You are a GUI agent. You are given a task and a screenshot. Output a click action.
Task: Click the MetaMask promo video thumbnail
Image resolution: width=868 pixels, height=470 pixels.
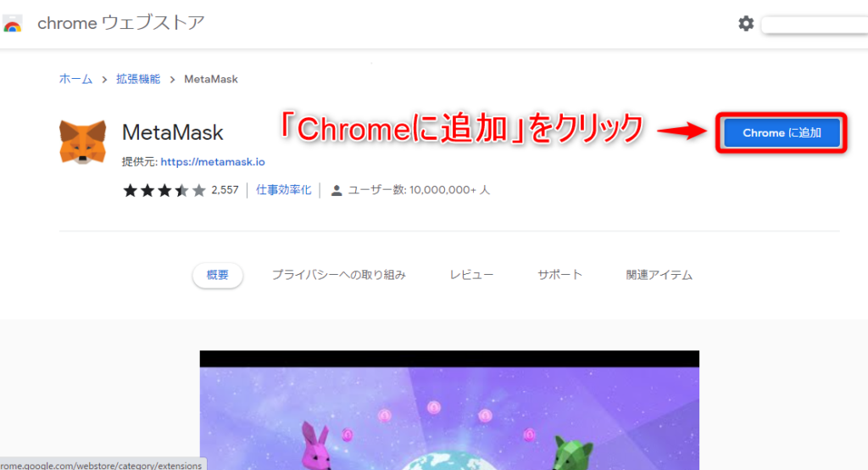[x=449, y=410]
